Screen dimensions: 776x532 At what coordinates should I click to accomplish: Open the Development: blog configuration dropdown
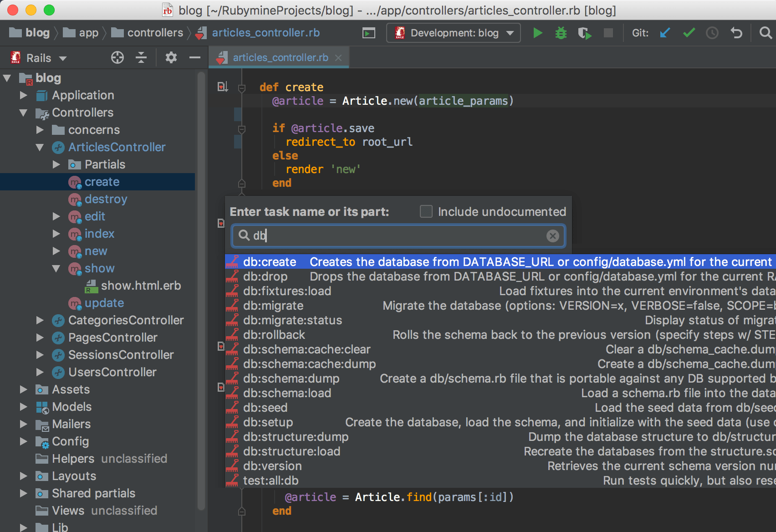pos(510,33)
